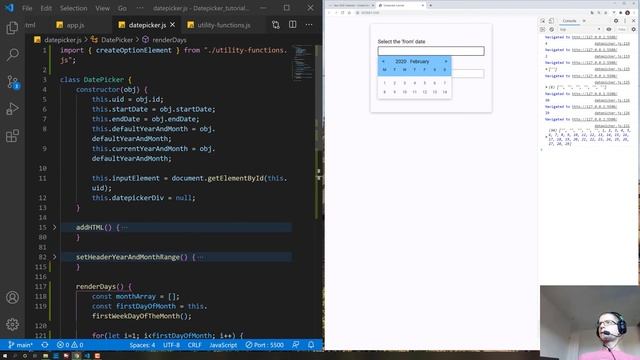Expand the folded setHeaderYearAndMonthRange method
This screenshot has height=360, width=640.
click(54, 257)
